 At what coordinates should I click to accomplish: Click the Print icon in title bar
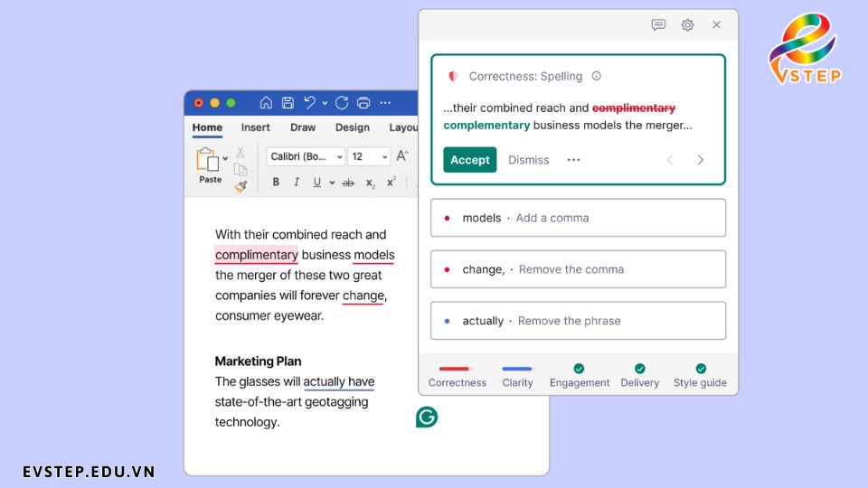click(363, 102)
